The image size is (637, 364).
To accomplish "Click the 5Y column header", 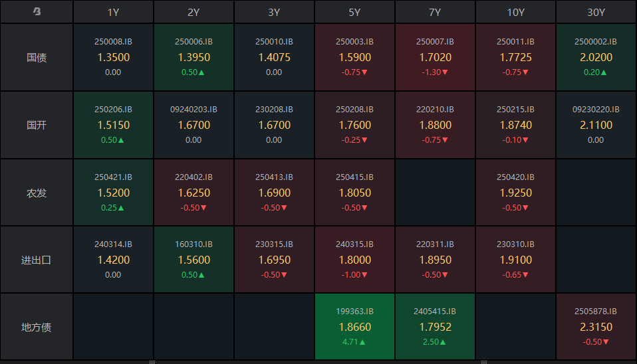I will pyautogui.click(x=354, y=12).
